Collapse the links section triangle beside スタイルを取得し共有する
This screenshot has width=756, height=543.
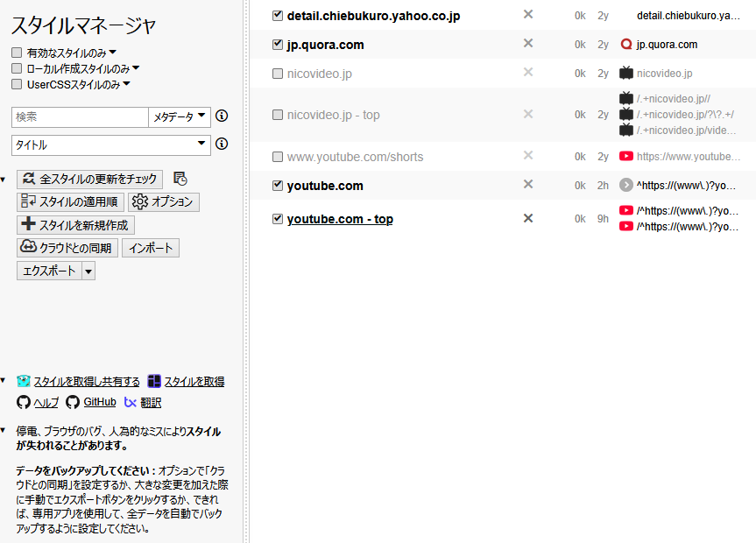pyautogui.click(x=3, y=380)
